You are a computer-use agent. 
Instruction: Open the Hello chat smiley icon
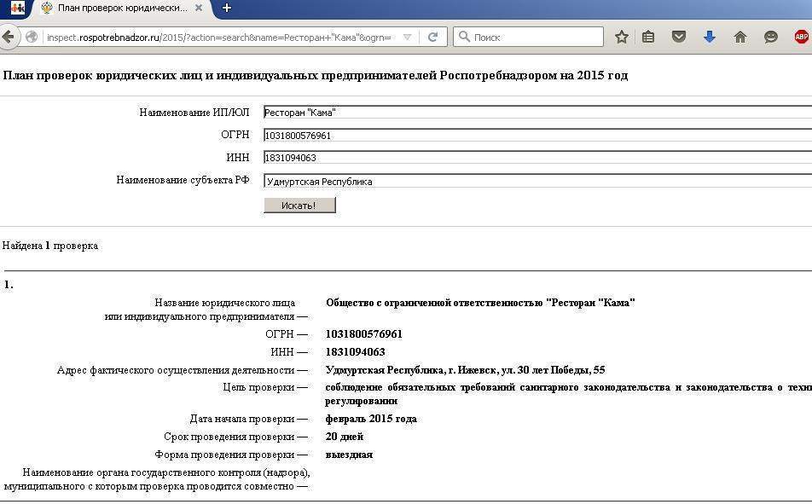(x=770, y=37)
